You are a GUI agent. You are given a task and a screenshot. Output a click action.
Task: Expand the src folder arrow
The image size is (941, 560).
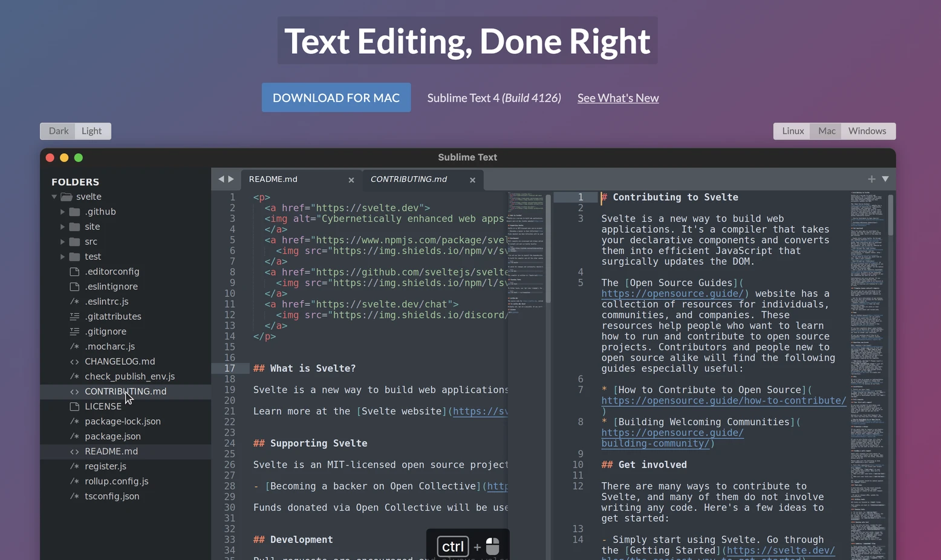pyautogui.click(x=62, y=242)
